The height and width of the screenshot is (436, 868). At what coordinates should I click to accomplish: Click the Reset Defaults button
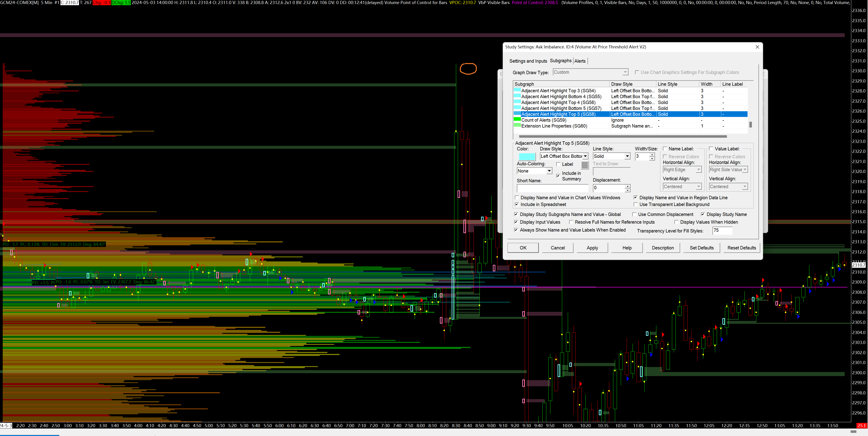(741, 248)
